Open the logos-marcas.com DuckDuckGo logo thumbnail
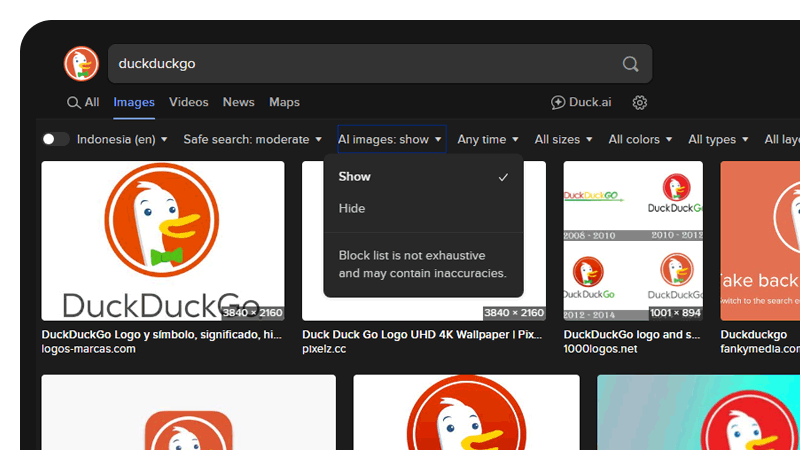 click(163, 241)
